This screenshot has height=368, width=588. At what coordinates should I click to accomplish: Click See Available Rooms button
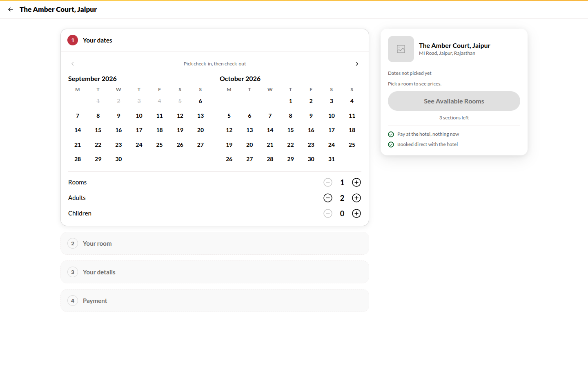[x=454, y=101]
